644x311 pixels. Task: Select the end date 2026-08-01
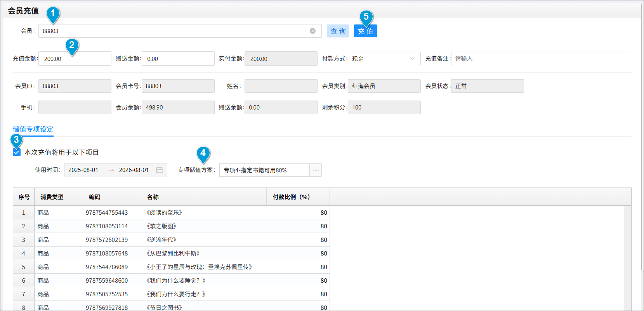pos(134,170)
